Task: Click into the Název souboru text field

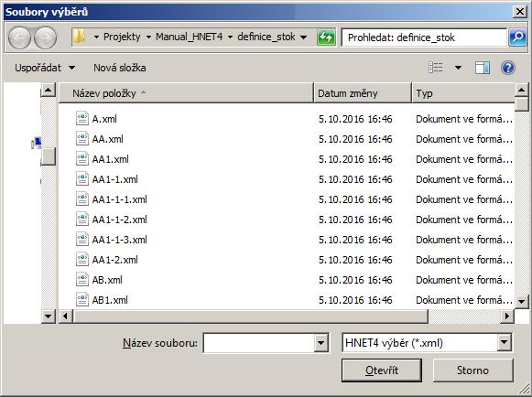Action: [258, 343]
